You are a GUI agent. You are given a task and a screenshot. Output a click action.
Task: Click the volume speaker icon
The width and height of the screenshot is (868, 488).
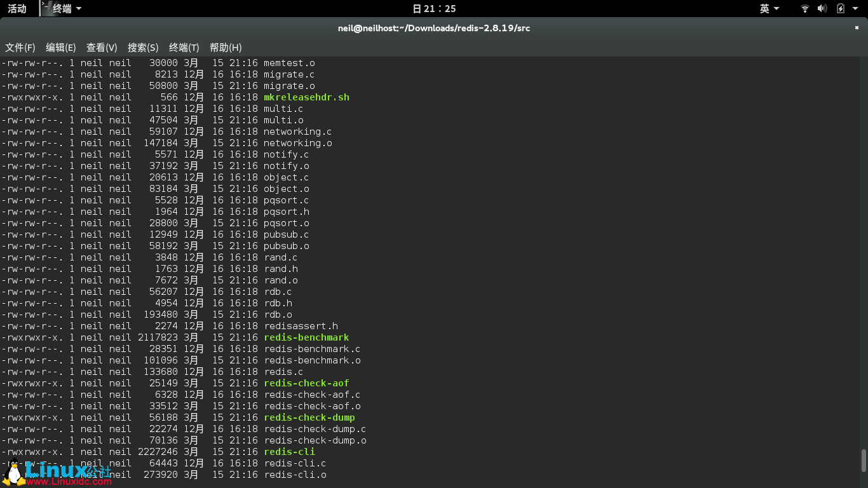822,8
